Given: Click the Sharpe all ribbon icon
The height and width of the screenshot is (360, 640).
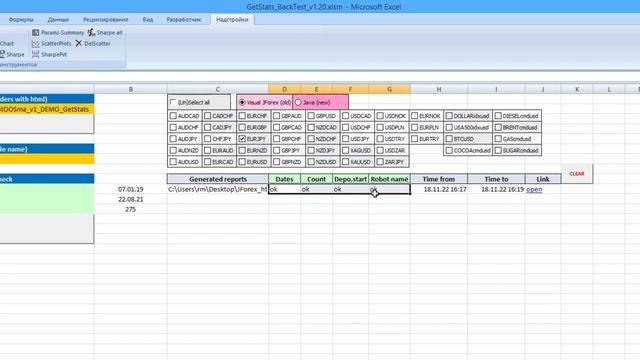Looking at the screenshot, I should pyautogui.click(x=105, y=32).
